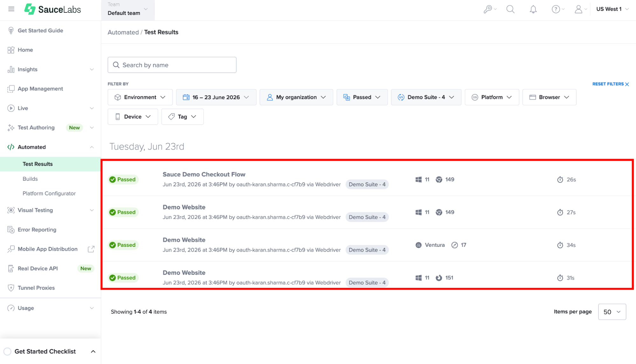The width and height of the screenshot is (636, 364).
Task: Open the Demo Website test lasting 31s
Action: [x=184, y=273]
